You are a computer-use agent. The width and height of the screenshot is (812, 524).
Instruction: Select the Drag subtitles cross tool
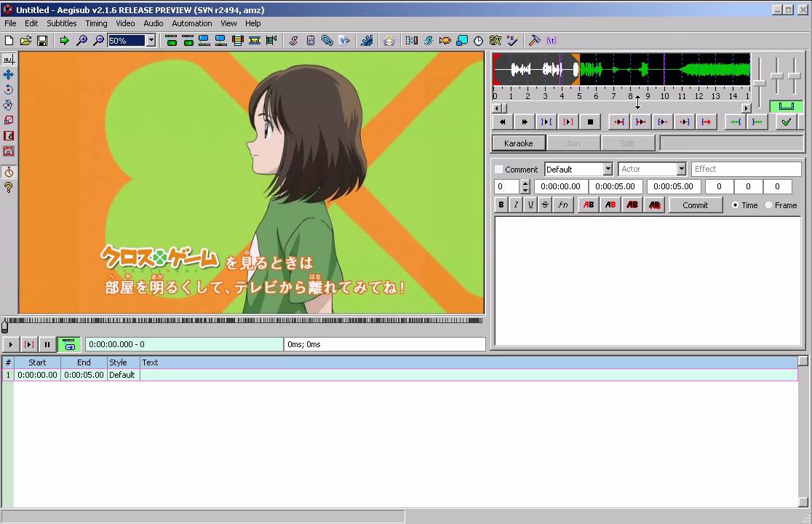tap(9, 74)
